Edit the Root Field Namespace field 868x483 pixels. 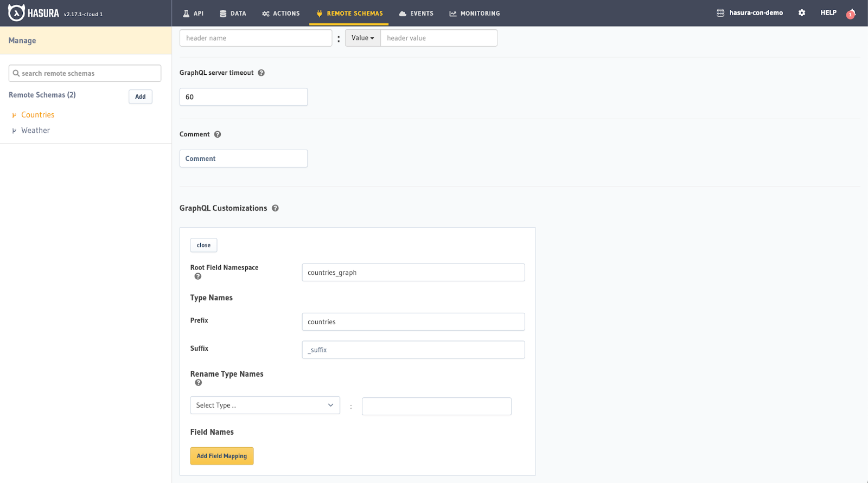(x=413, y=273)
